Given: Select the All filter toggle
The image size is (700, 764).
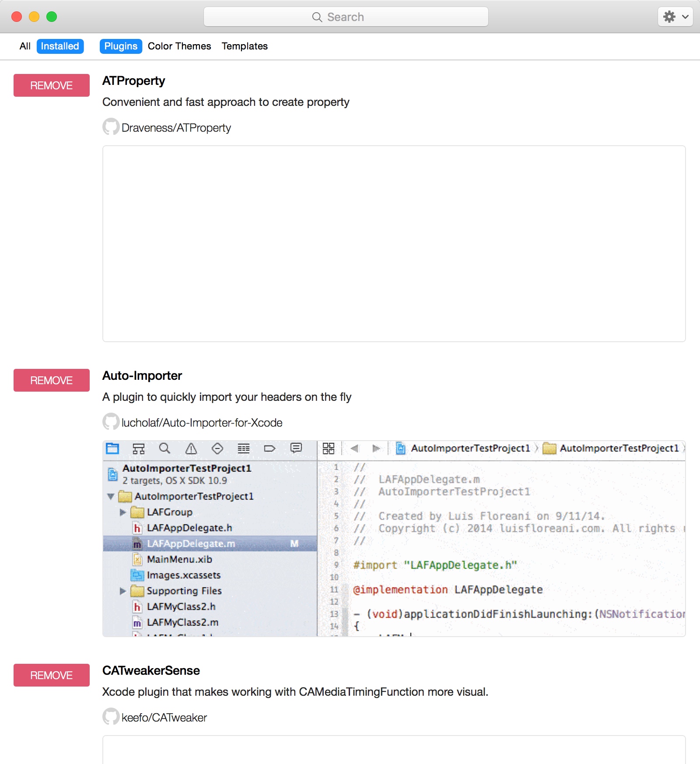Looking at the screenshot, I should pyautogui.click(x=25, y=46).
